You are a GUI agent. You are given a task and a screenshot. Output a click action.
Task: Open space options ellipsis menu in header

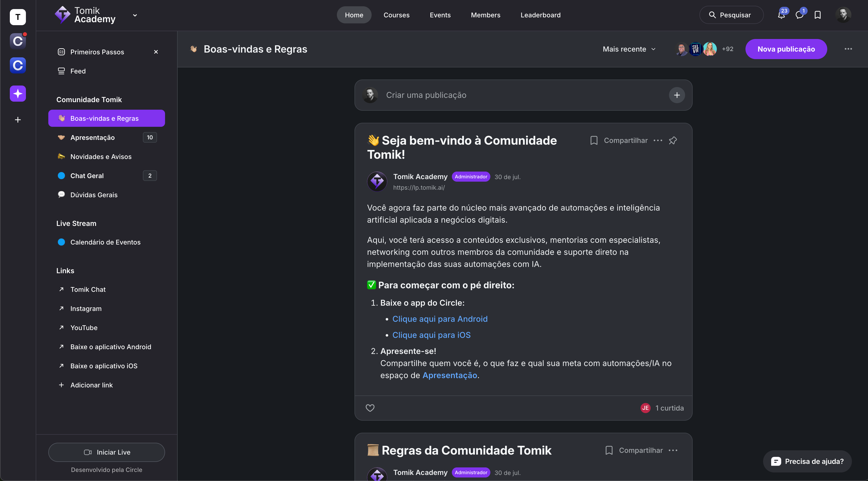pyautogui.click(x=848, y=49)
